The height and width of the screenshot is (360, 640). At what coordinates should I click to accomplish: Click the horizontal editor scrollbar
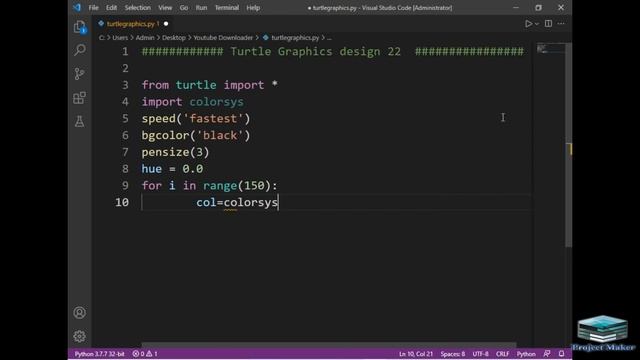tap(329, 345)
